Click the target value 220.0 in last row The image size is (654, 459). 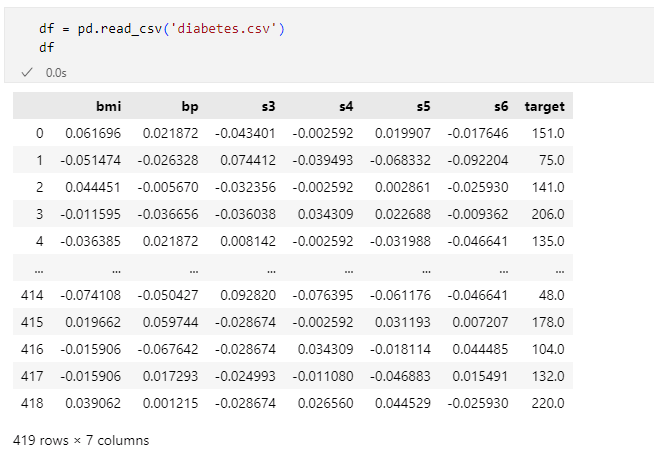tap(549, 403)
